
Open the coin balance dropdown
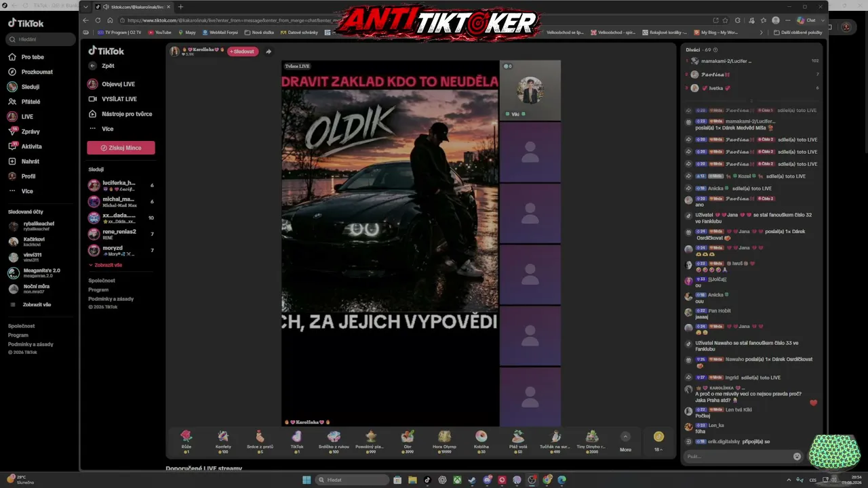tap(658, 441)
